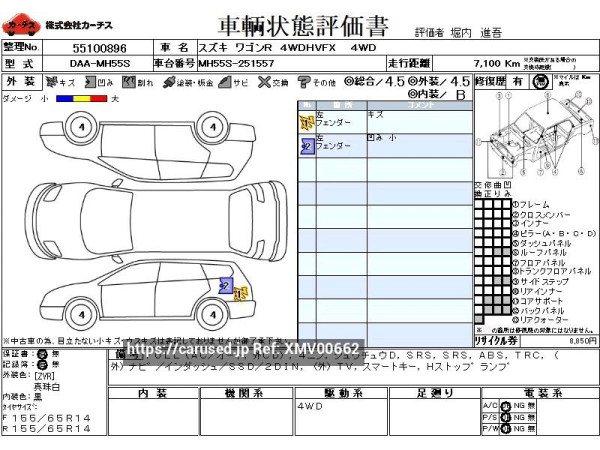Click the 機関系 section header
The height and width of the screenshot is (450, 600).
coord(246,393)
